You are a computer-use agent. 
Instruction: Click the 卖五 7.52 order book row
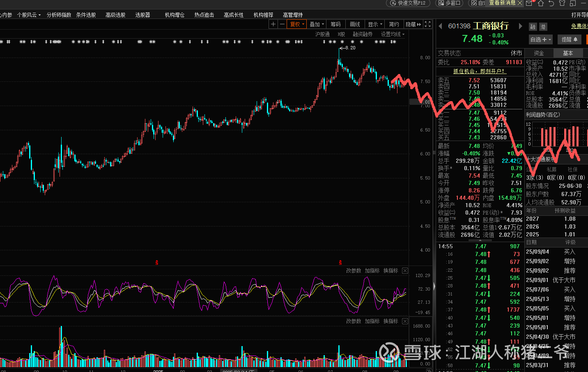(480, 80)
